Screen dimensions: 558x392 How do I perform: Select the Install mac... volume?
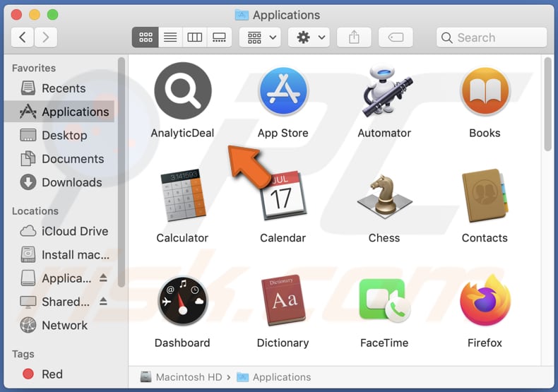click(x=59, y=255)
